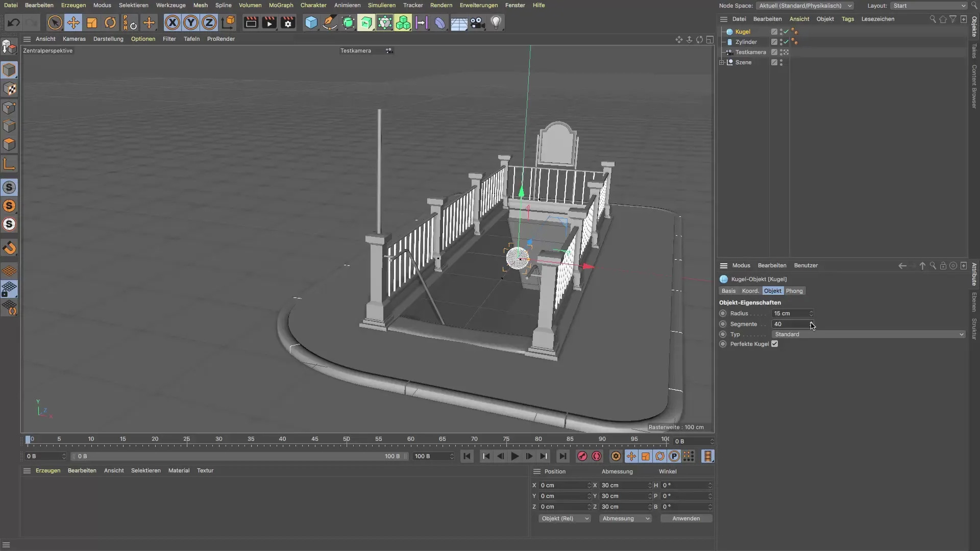The width and height of the screenshot is (980, 551).
Task: Open the Objekt (Rel) dropdown
Action: 564,518
